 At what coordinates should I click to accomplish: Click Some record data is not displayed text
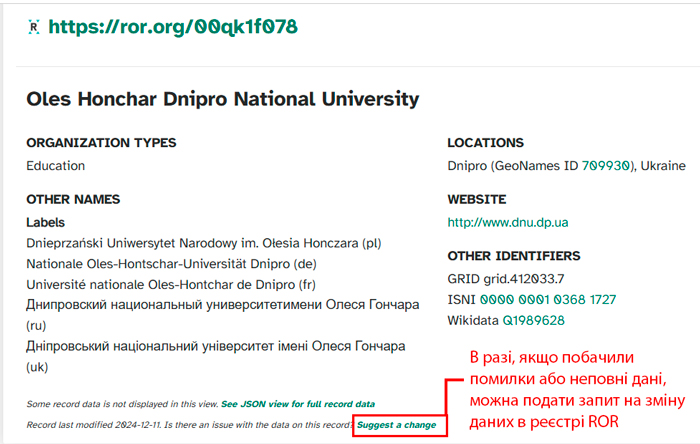(122, 404)
